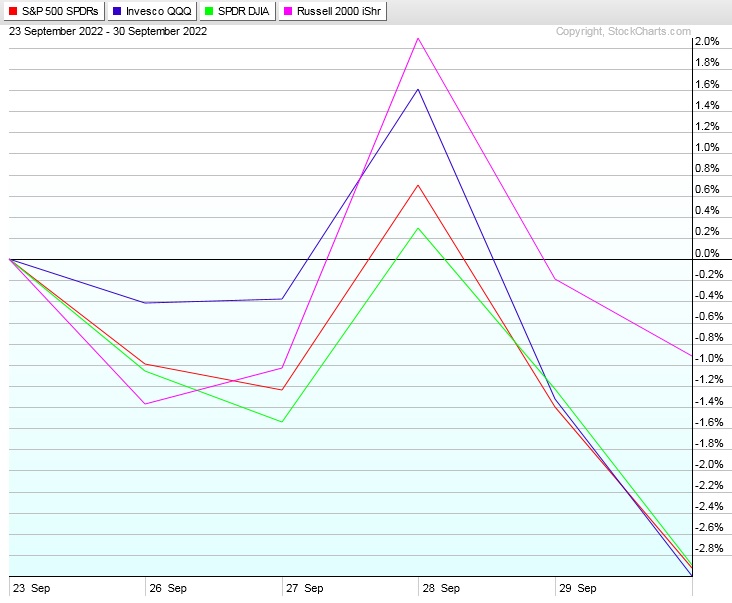Click the 1.0% axis label
This screenshot has width=732, height=603.
(x=707, y=147)
